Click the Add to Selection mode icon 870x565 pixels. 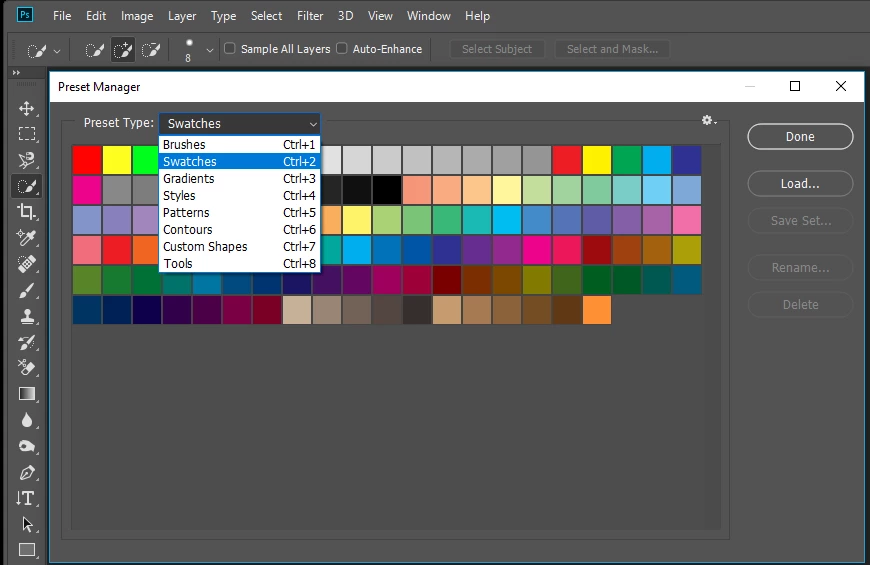(123, 51)
